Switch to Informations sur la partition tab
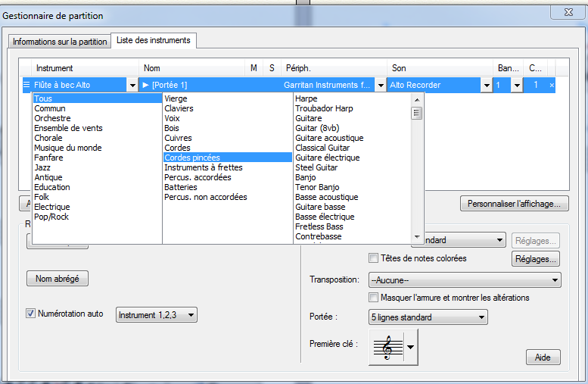 click(60, 41)
